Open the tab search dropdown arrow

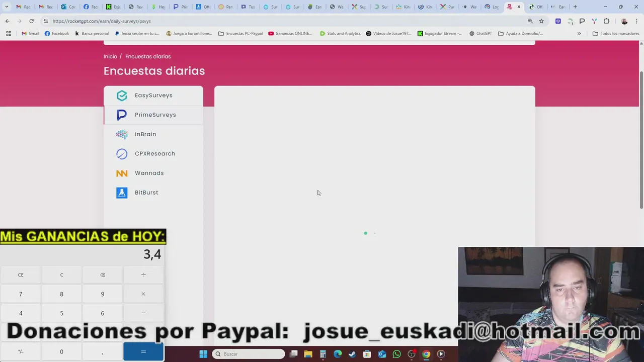coord(7,7)
